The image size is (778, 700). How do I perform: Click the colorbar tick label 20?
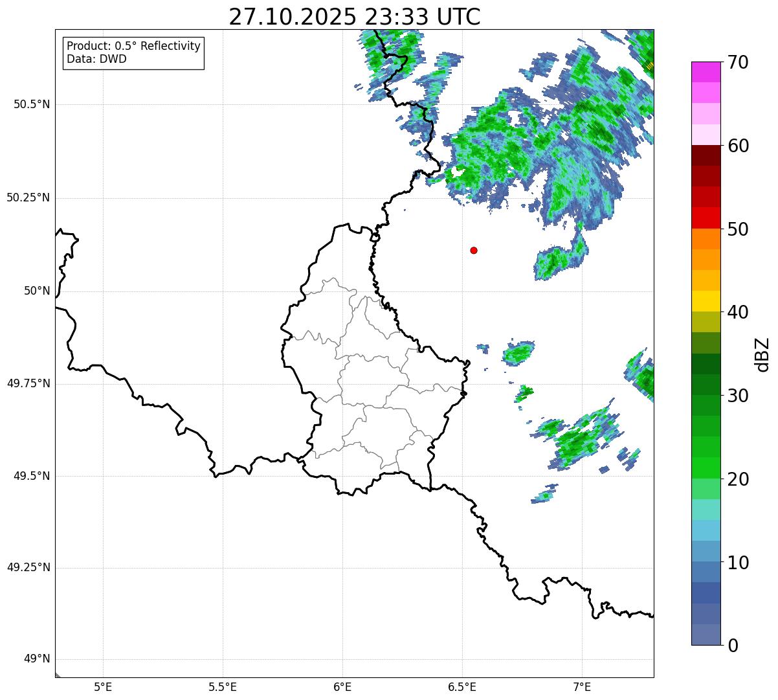click(x=738, y=479)
